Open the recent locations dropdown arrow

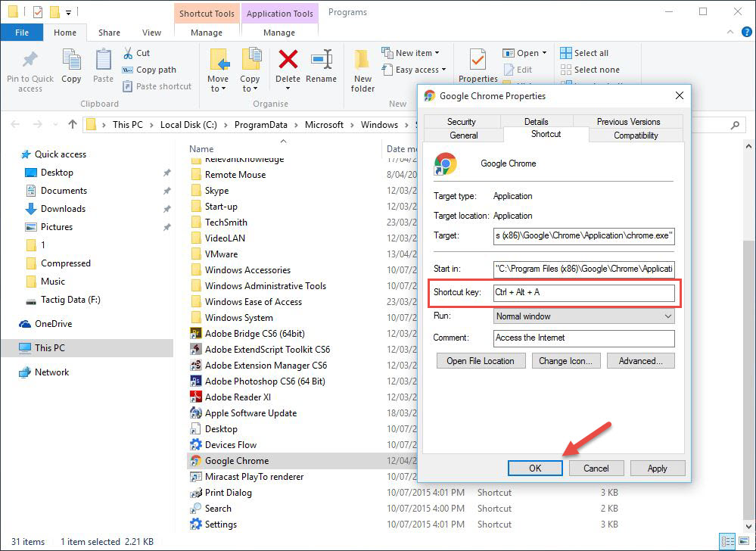coord(55,125)
